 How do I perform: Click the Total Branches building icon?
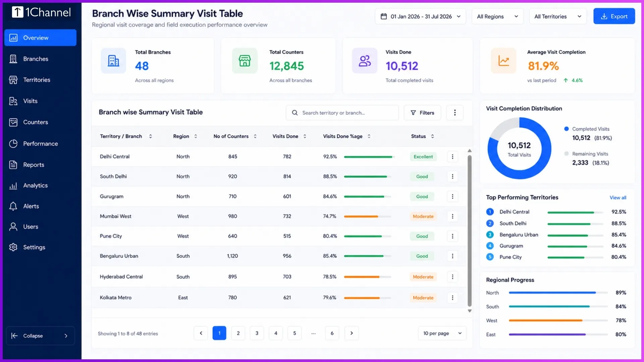pyautogui.click(x=113, y=61)
